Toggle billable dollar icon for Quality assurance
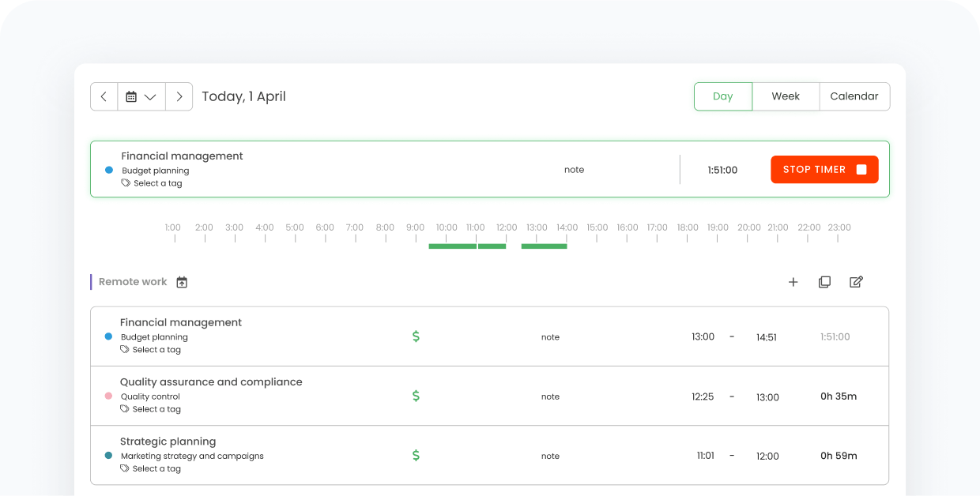The width and height of the screenshot is (980, 496). pyautogui.click(x=416, y=396)
